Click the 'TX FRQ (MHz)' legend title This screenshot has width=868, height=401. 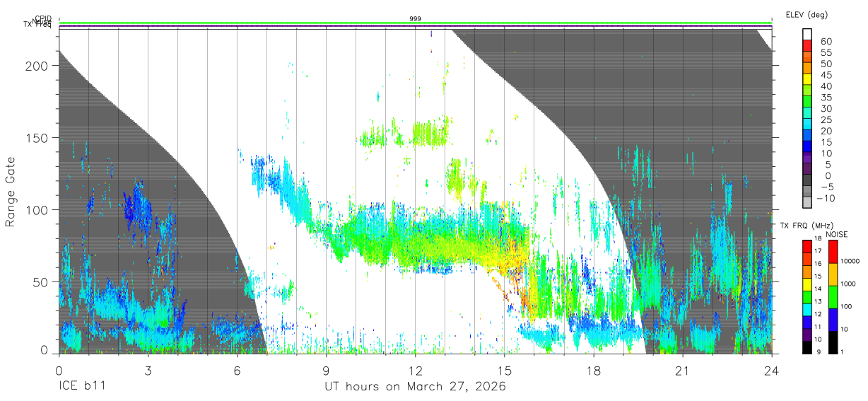click(x=807, y=225)
